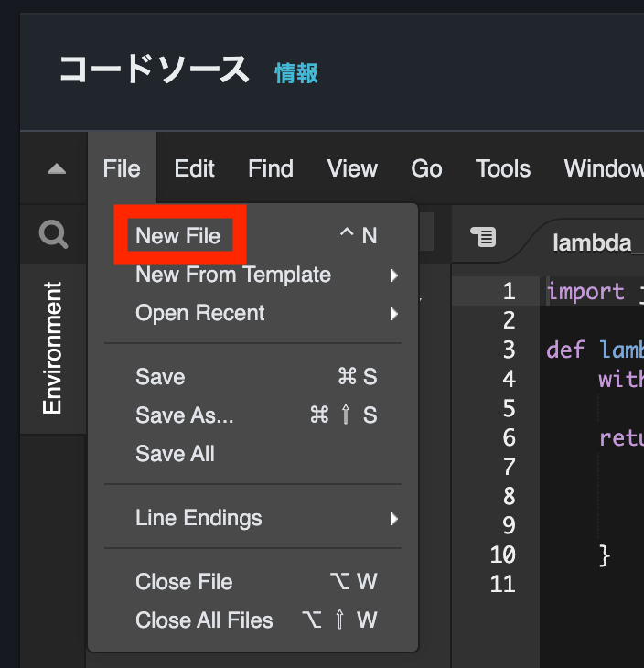
Task: Open the Edit menu
Action: coord(194,169)
